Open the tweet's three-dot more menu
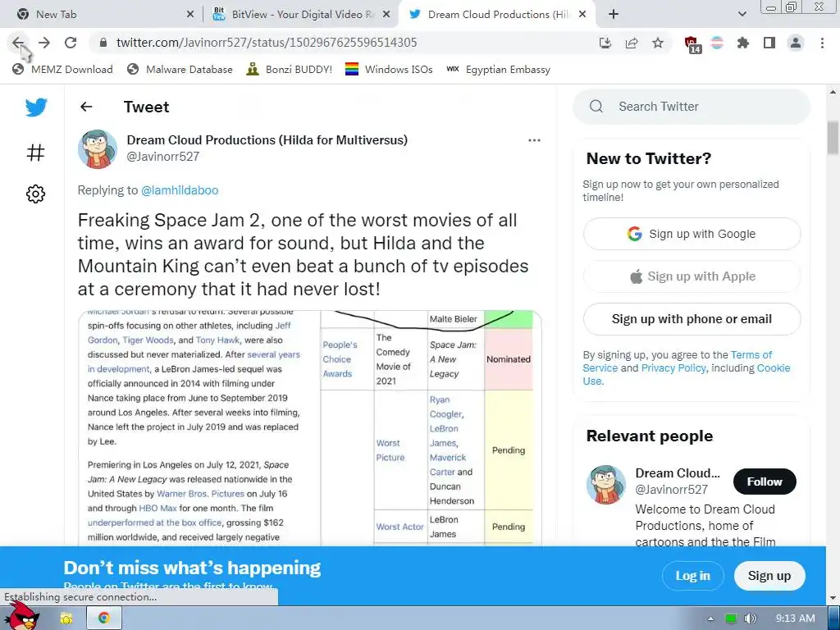Image resolution: width=840 pixels, height=630 pixels. point(534,140)
